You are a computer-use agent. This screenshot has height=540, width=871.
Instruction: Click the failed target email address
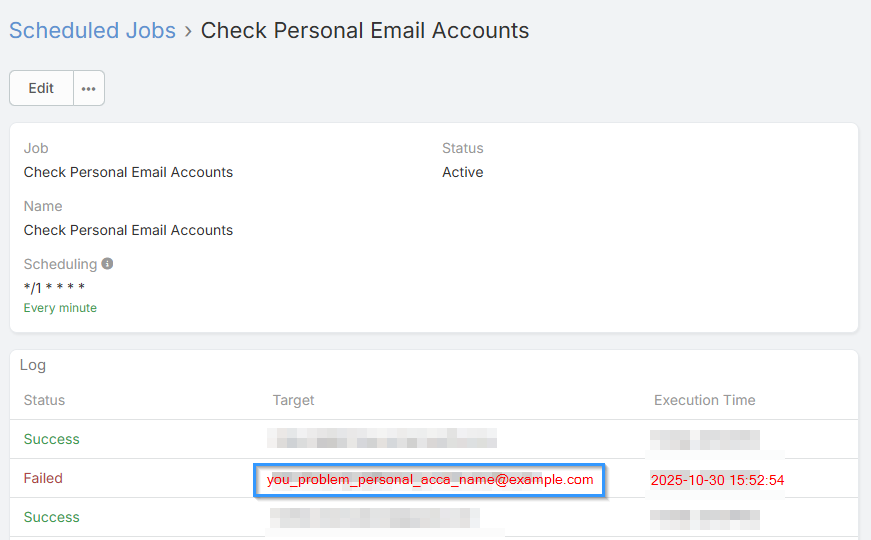coord(430,480)
